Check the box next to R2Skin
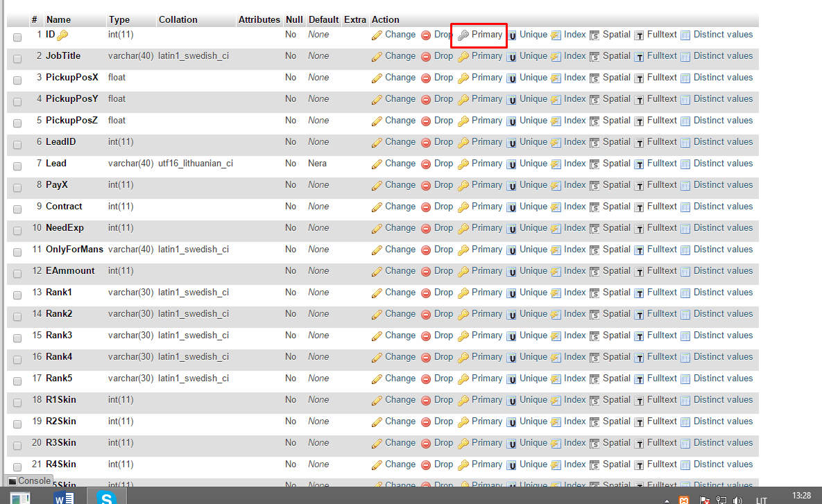The width and height of the screenshot is (822, 504). pyautogui.click(x=17, y=424)
